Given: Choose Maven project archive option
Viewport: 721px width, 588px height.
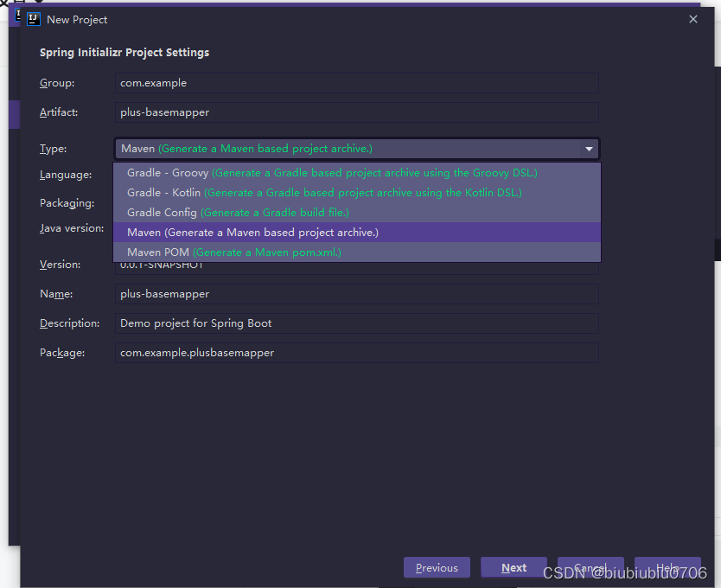Looking at the screenshot, I should click(x=357, y=233).
